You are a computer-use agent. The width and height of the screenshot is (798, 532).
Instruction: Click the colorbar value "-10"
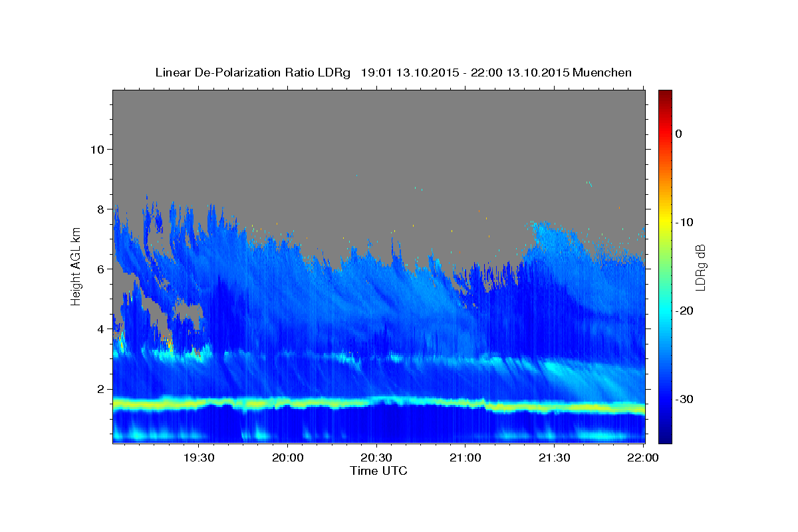pyautogui.click(x=685, y=222)
